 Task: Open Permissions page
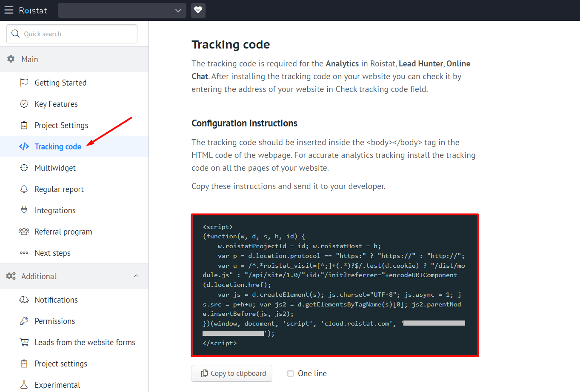pos(55,321)
